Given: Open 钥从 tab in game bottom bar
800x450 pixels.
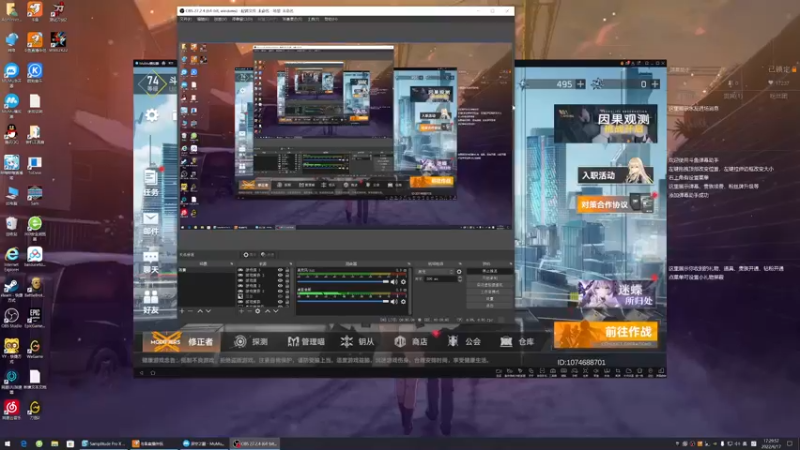Looking at the screenshot, I should [x=358, y=341].
